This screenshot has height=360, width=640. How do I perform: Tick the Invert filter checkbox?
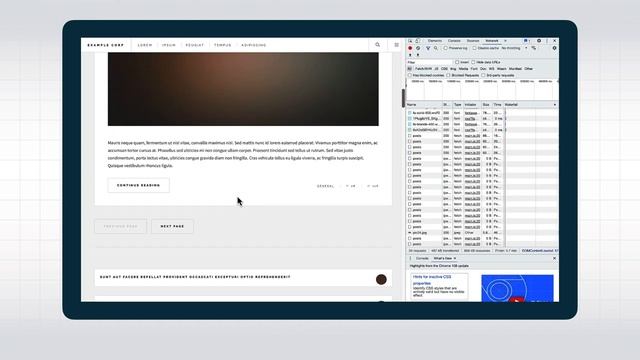click(457, 62)
